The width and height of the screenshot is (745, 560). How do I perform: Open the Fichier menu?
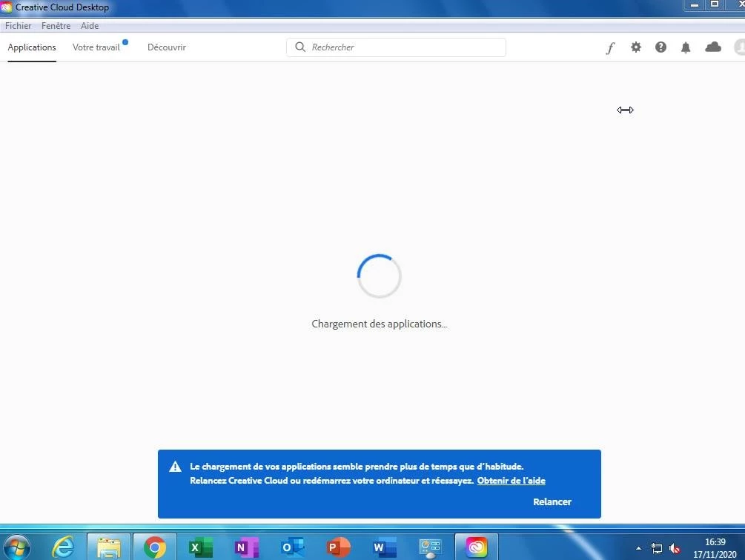18,26
